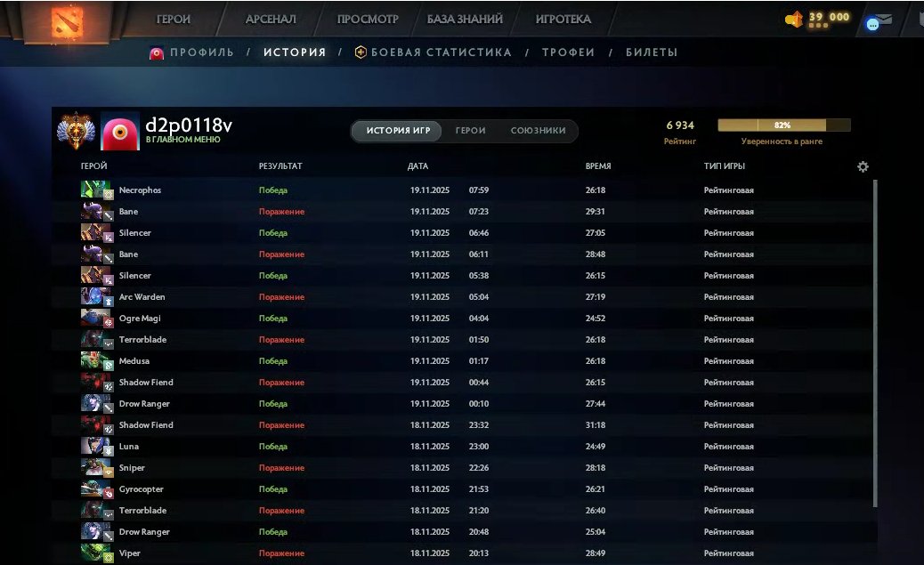Switch to the ГЕРОИ tab
924x565 pixels.
point(470,130)
